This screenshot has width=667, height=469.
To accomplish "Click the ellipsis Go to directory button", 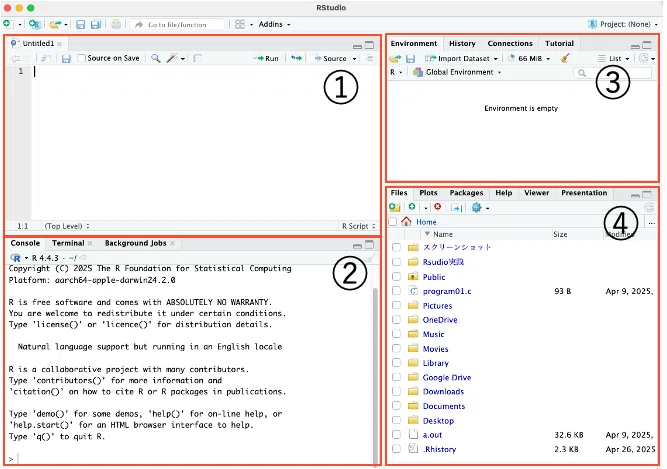I will [652, 222].
